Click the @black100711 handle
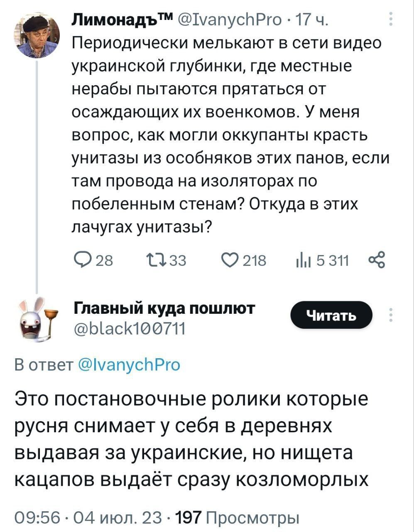414x532 pixels. [x=130, y=329]
